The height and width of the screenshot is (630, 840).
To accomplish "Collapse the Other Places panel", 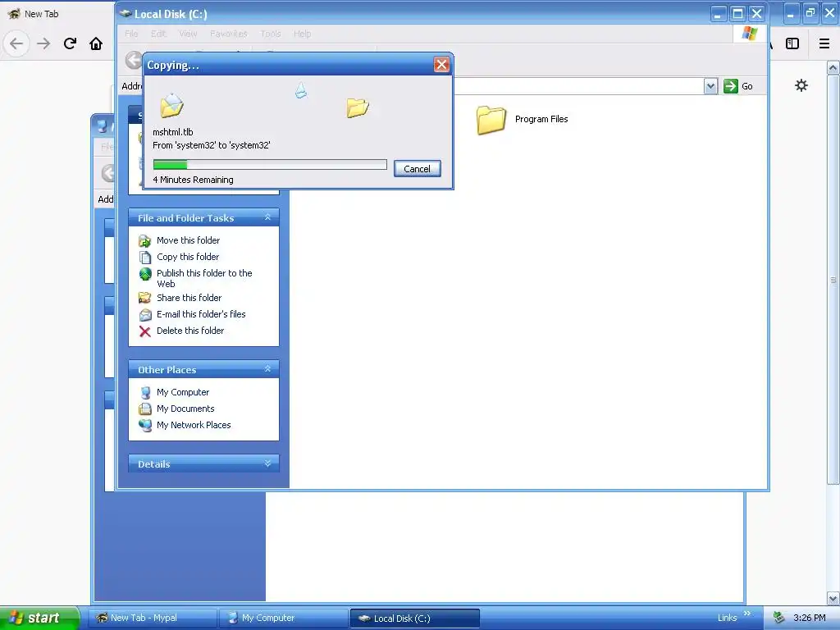I will click(x=267, y=369).
